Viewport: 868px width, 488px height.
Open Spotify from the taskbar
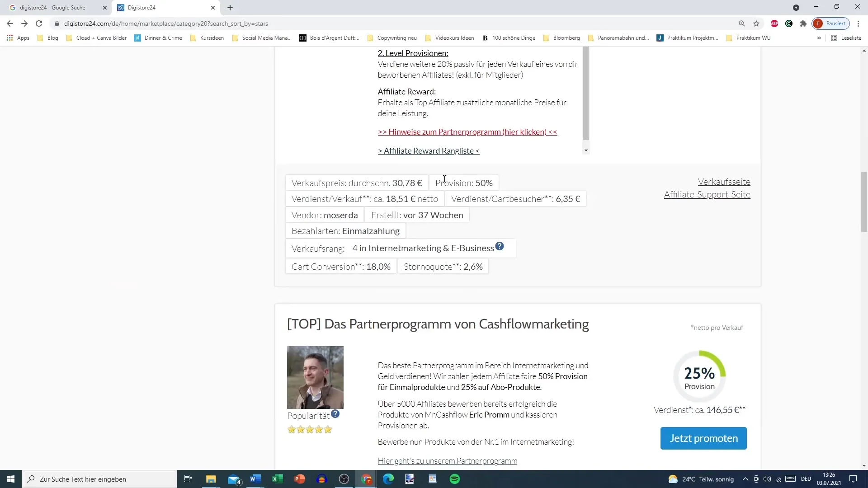455,479
